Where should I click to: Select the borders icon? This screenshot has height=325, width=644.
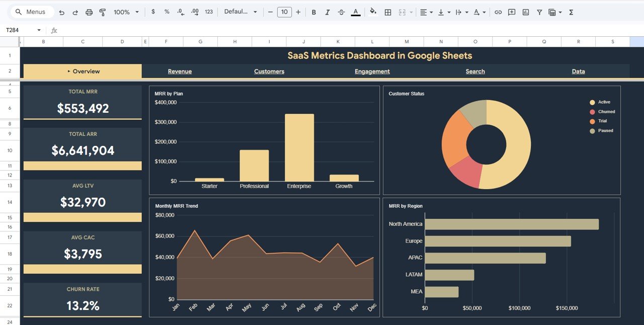click(388, 12)
